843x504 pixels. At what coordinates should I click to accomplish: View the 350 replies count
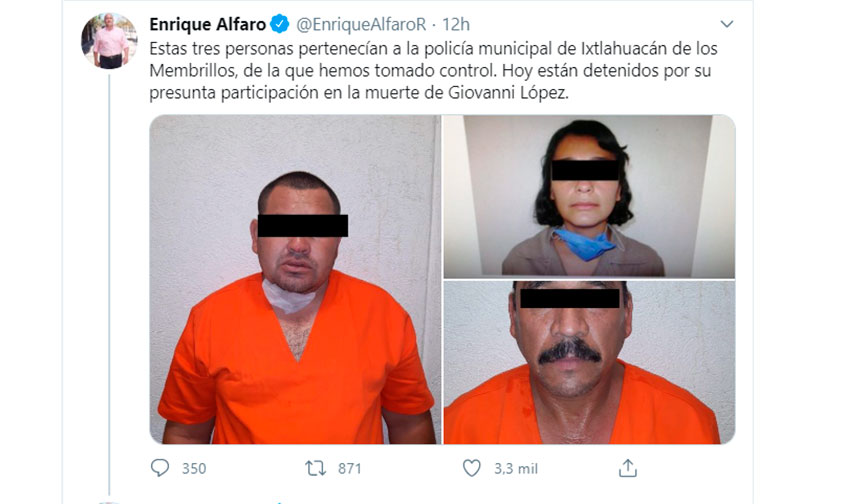194,468
